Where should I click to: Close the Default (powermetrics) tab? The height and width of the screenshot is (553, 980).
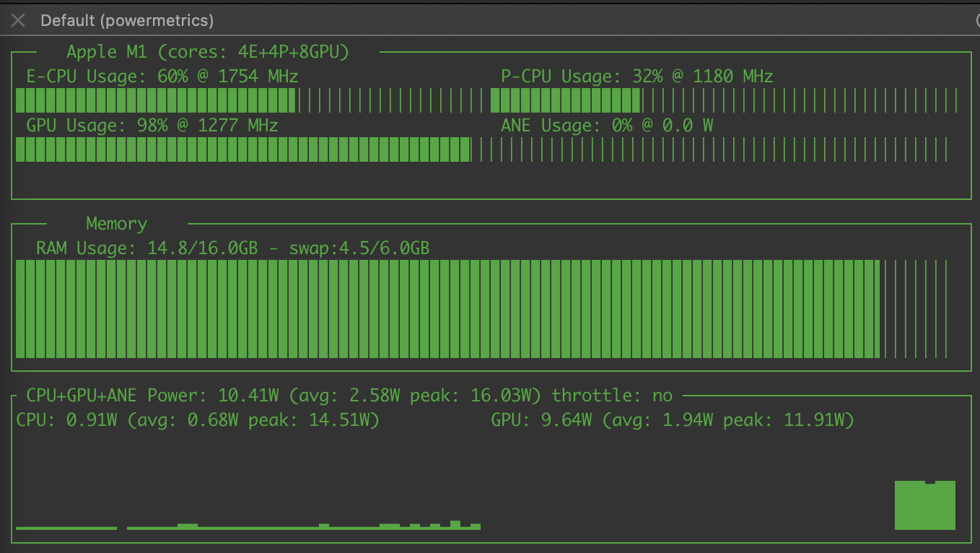[19, 20]
